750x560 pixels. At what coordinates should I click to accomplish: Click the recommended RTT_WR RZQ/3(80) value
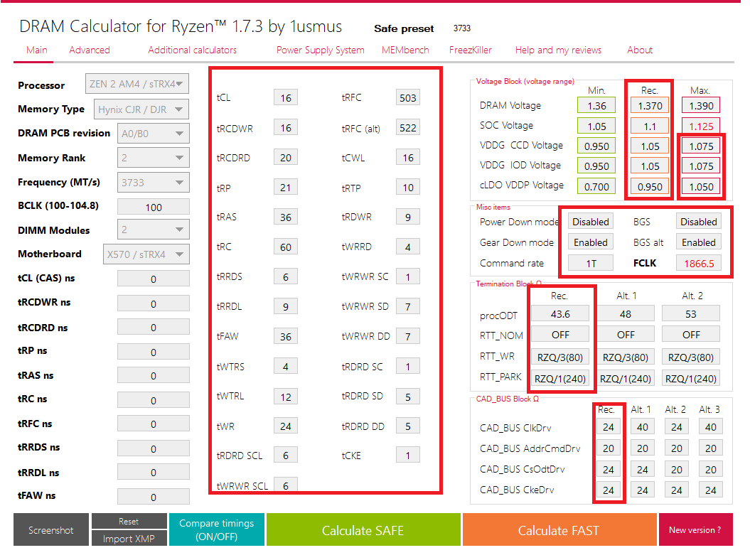560,357
